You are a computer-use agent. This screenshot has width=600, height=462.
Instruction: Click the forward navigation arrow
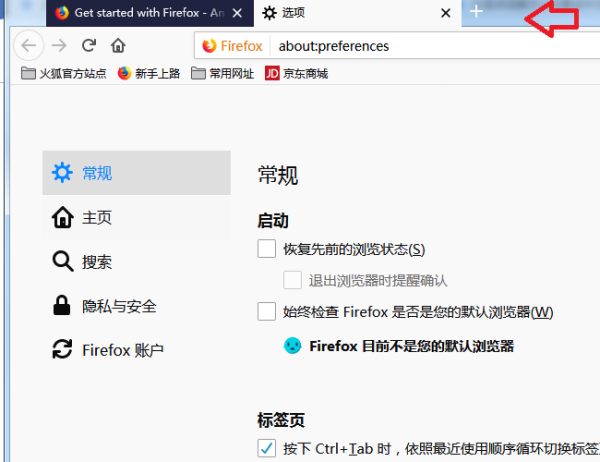[59, 46]
